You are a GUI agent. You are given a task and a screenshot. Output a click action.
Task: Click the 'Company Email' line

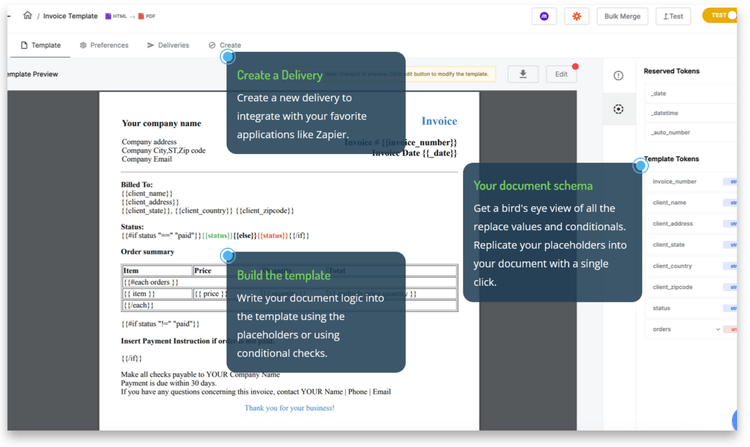point(146,159)
